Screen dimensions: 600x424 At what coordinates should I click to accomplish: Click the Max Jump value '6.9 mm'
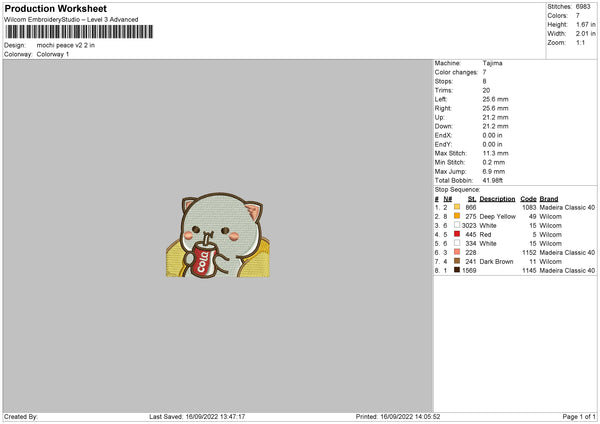pyautogui.click(x=494, y=171)
